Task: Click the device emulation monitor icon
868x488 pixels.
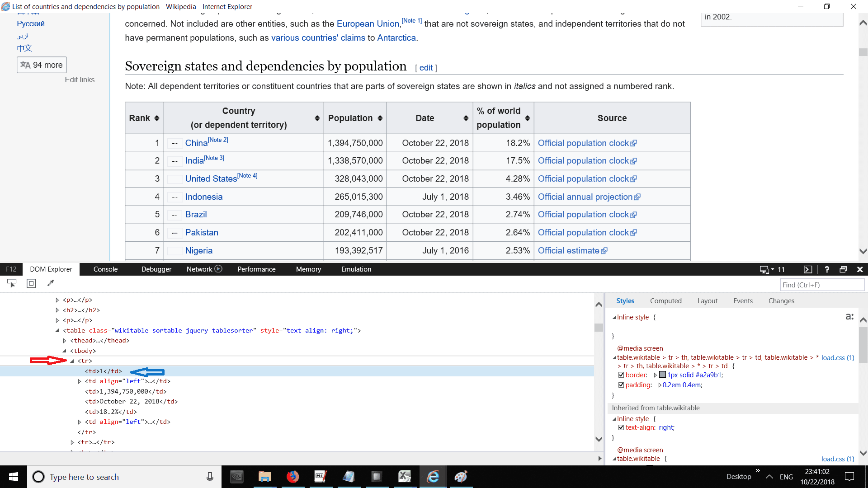Action: [x=764, y=269]
